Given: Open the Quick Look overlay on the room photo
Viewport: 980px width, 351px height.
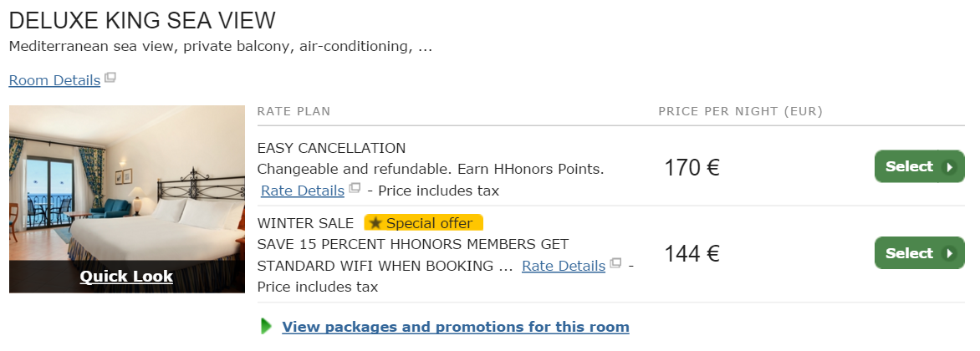Looking at the screenshot, I should tap(126, 276).
